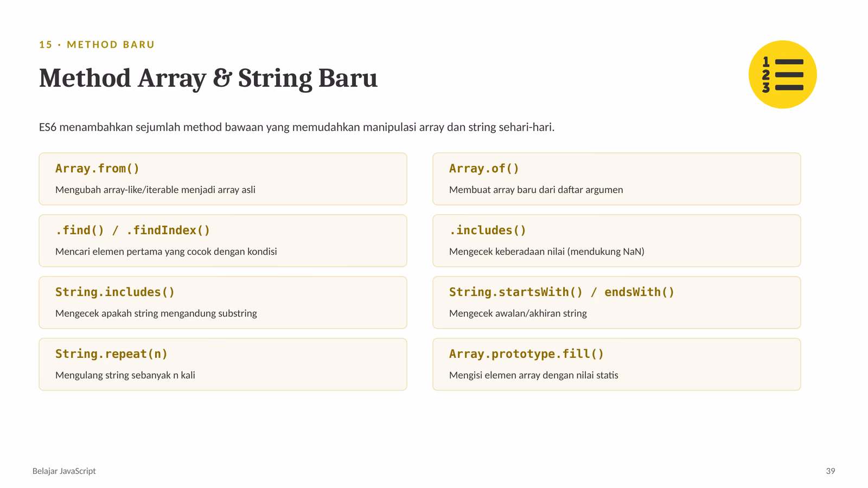
Task: Click 'Mengecek awalan/akhiran string' description
Action: click(518, 313)
